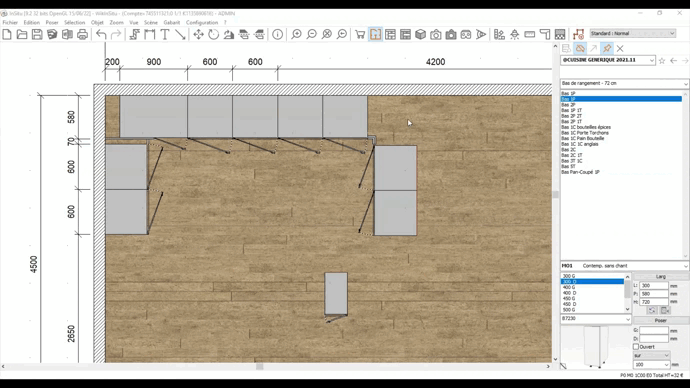
Task: Open the 3D cube view icon
Action: click(x=420, y=34)
